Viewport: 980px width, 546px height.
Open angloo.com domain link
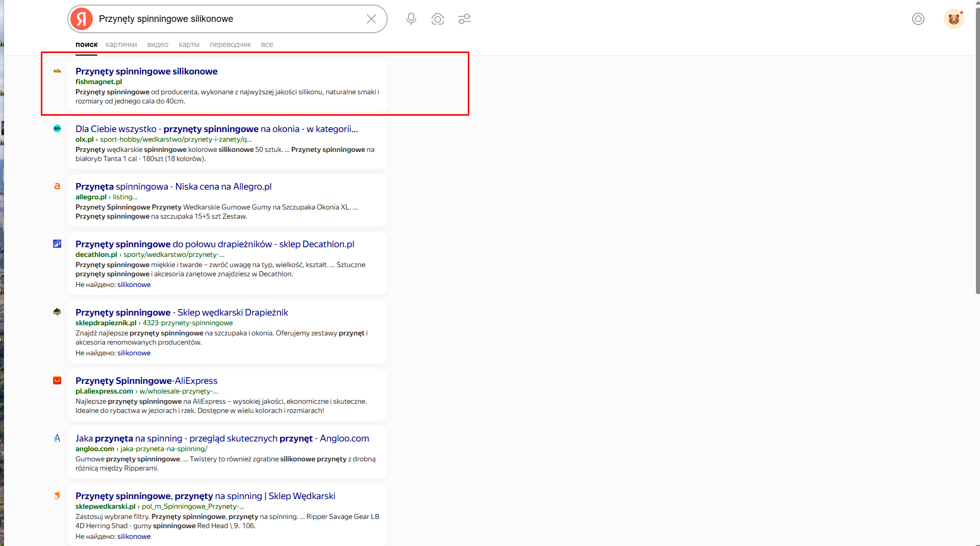pyautogui.click(x=95, y=449)
